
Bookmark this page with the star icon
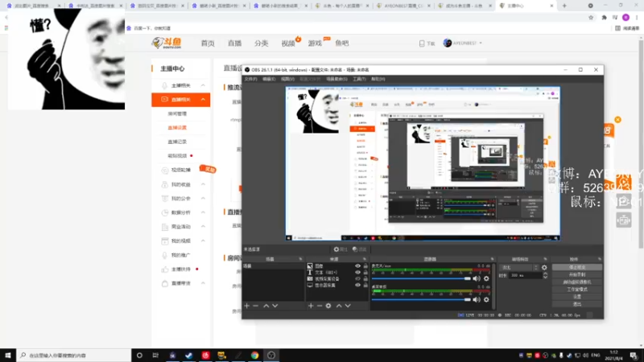tap(591, 18)
